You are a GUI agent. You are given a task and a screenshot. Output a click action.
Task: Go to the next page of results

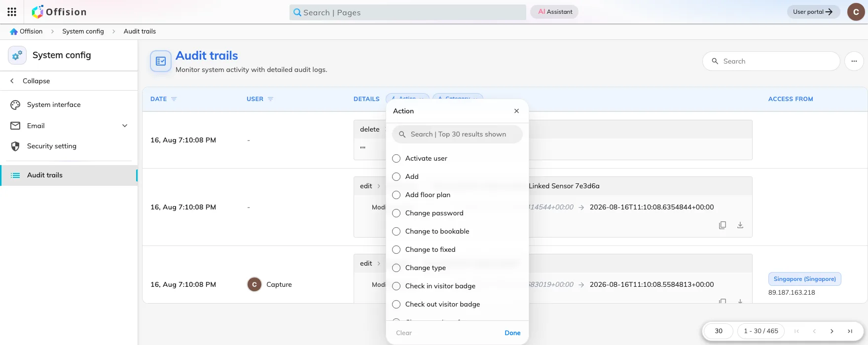832,331
